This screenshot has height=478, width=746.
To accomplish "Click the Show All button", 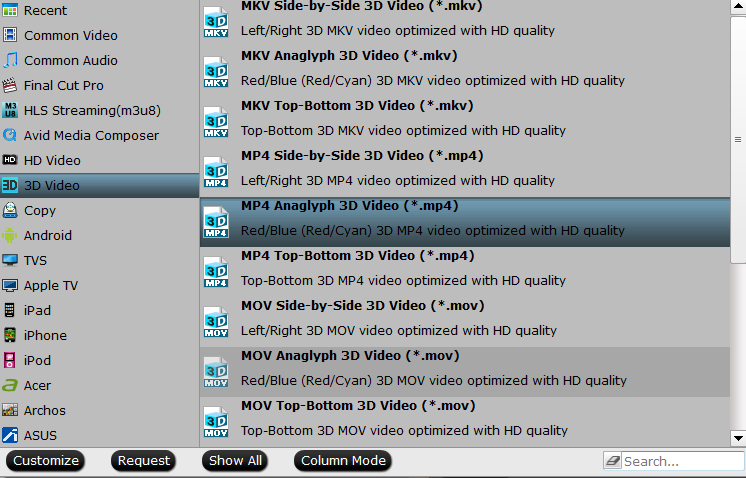I will pyautogui.click(x=235, y=460).
